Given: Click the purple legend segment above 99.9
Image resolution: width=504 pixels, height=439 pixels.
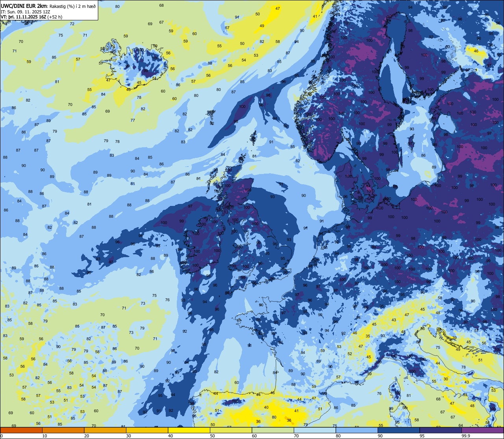Looking at the screenshot, I should pyautogui.click(x=482, y=430).
